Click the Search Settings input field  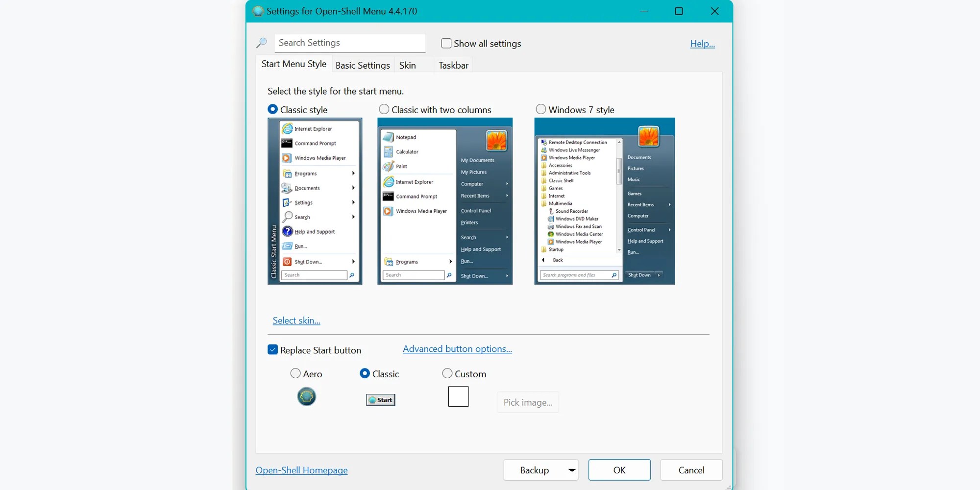tap(349, 43)
